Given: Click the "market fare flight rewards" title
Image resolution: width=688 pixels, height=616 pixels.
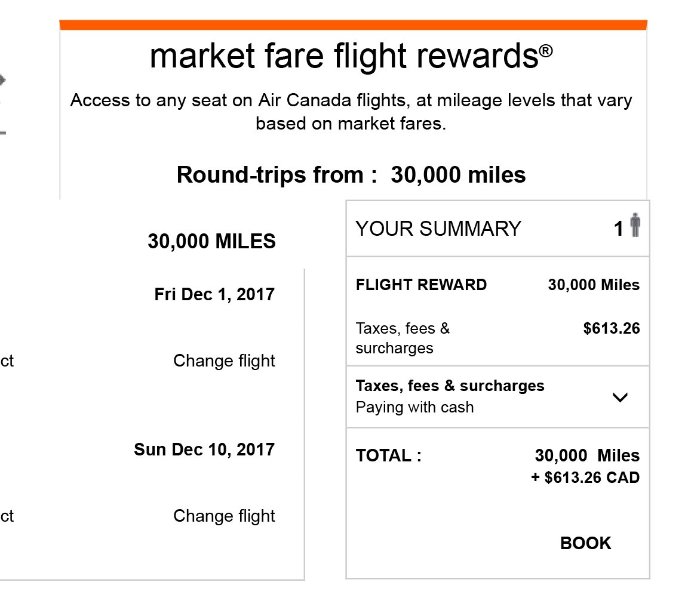Looking at the screenshot, I should tap(351, 56).
